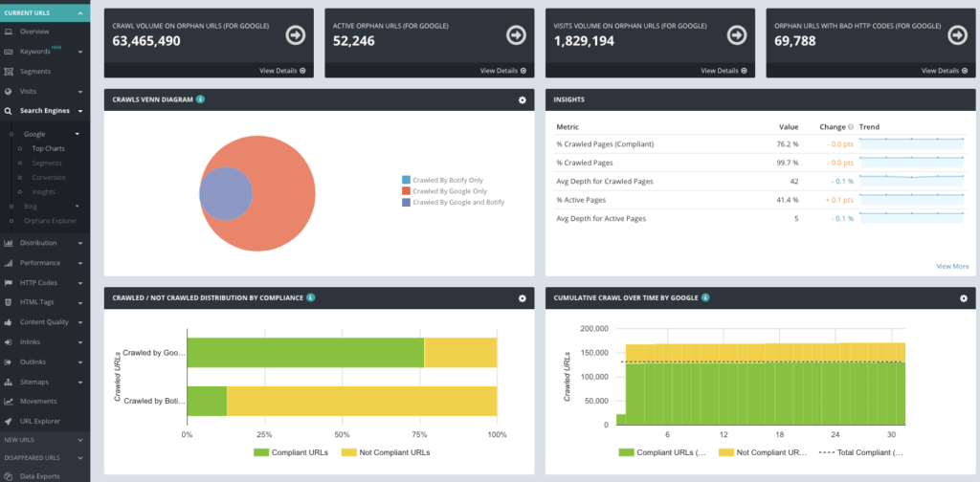Click View Details under Visits Volume card

723,71
